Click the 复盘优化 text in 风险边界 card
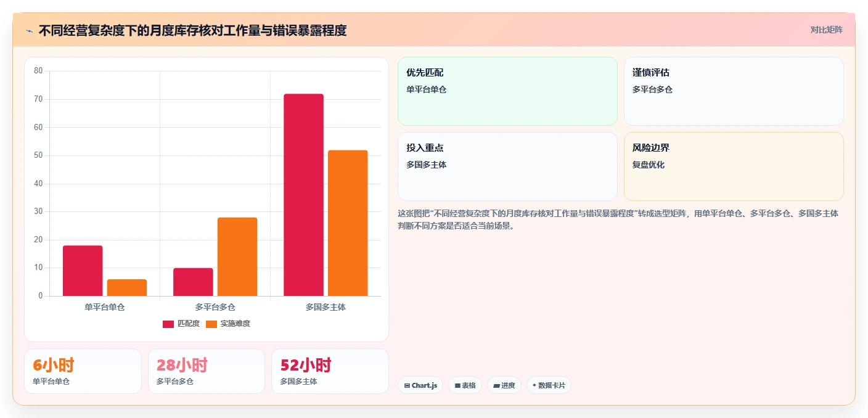This screenshot has height=418, width=868. (x=649, y=165)
